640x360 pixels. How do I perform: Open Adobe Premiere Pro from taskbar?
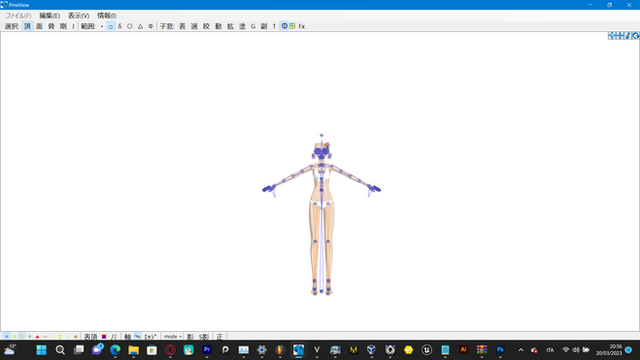click(x=207, y=350)
